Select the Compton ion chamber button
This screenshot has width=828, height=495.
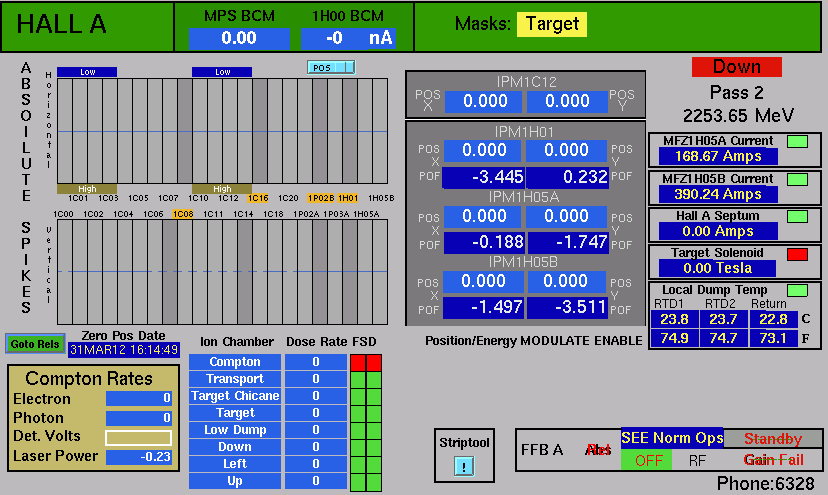[235, 362]
